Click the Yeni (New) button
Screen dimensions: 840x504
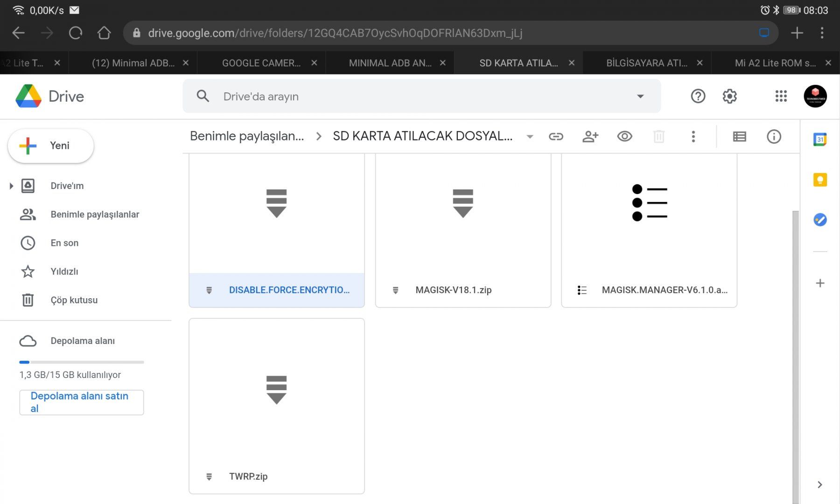pyautogui.click(x=51, y=146)
